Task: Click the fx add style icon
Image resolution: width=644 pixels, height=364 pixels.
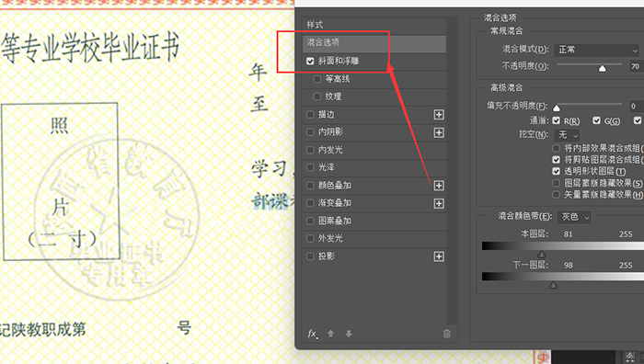Action: pyautogui.click(x=312, y=334)
